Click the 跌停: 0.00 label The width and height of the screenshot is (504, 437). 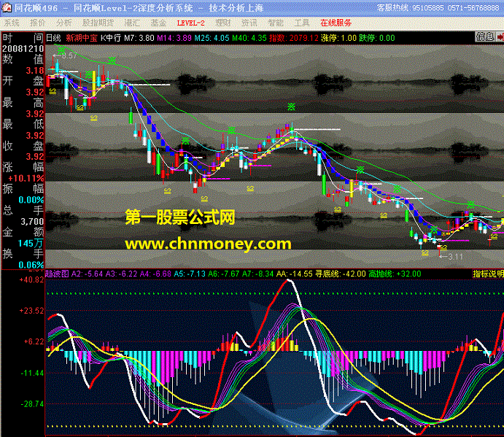[x=377, y=38]
